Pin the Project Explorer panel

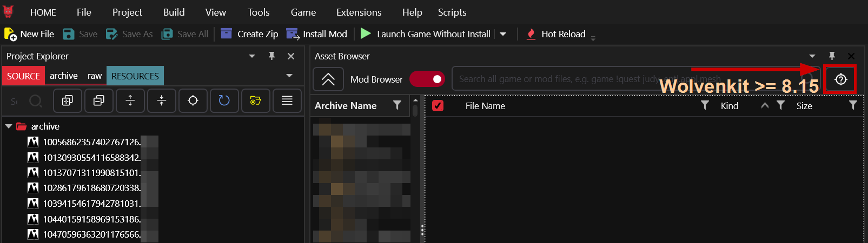click(272, 56)
